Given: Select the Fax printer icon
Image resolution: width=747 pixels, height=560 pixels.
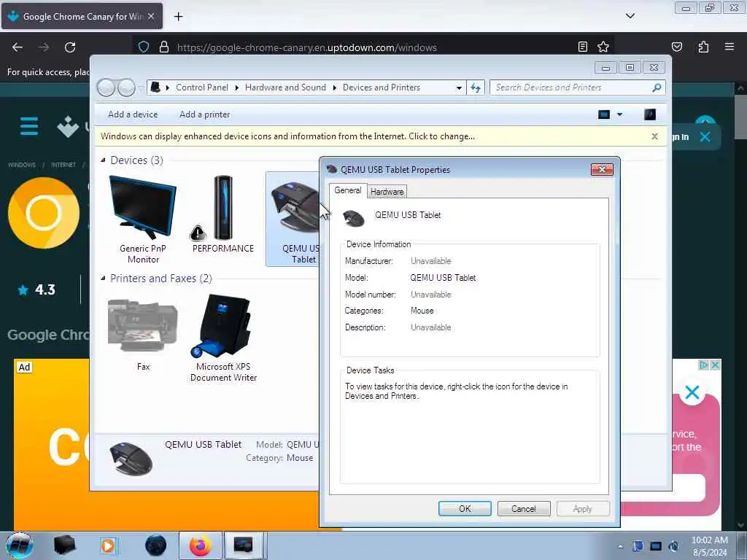Looking at the screenshot, I should pos(143,334).
